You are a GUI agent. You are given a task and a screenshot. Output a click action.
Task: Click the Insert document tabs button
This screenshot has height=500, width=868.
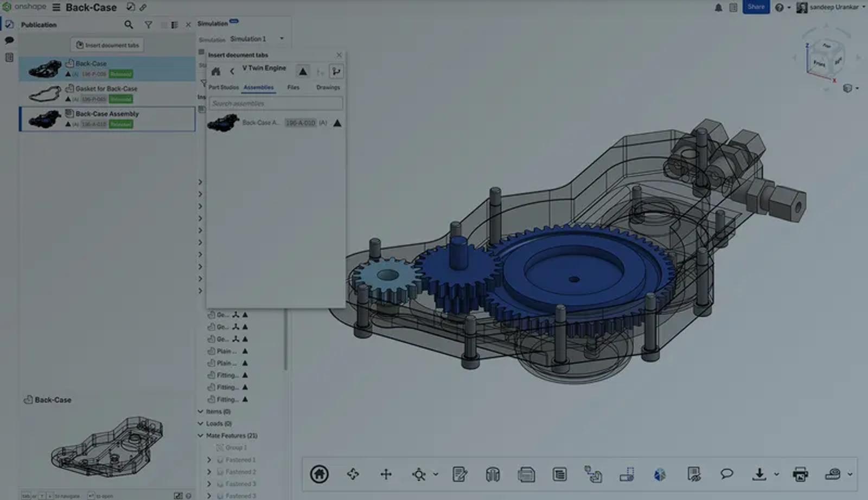tap(107, 45)
